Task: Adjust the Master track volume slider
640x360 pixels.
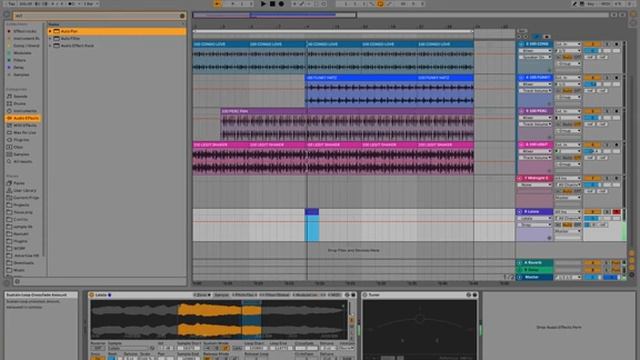Action: pos(592,277)
